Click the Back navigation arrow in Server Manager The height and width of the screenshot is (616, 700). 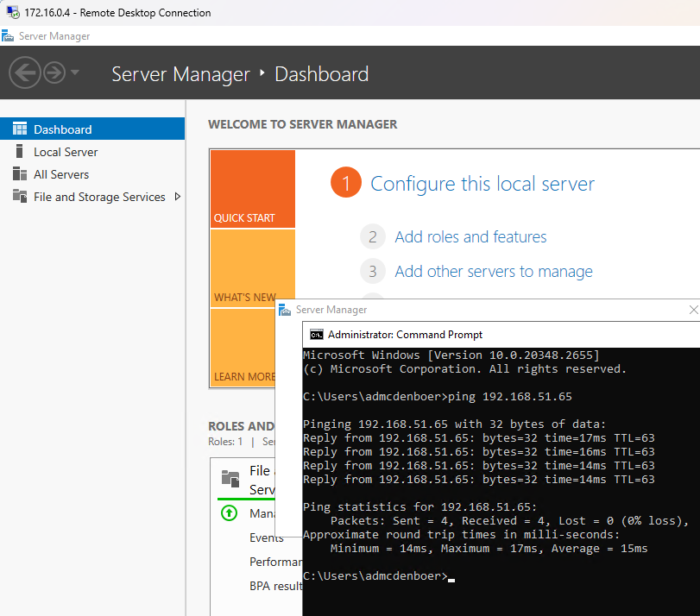coord(24,72)
